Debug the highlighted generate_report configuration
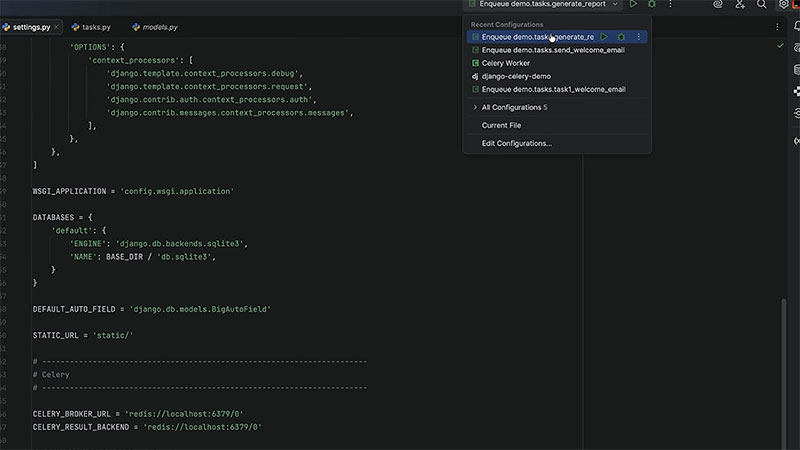This screenshot has height=450, width=800. 621,37
